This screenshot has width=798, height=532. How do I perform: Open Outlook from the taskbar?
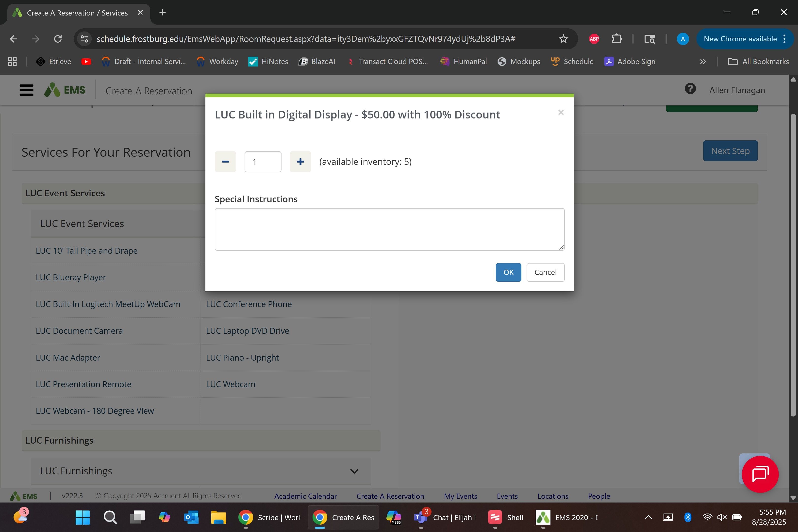tap(191, 517)
